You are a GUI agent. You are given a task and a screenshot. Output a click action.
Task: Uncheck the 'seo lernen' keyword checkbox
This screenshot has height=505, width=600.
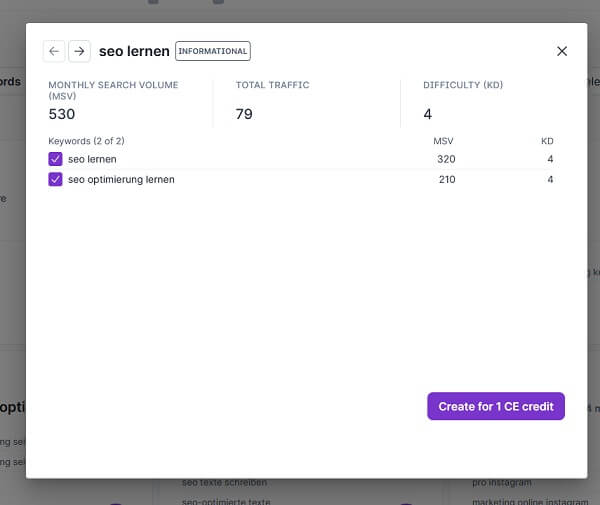(55, 159)
